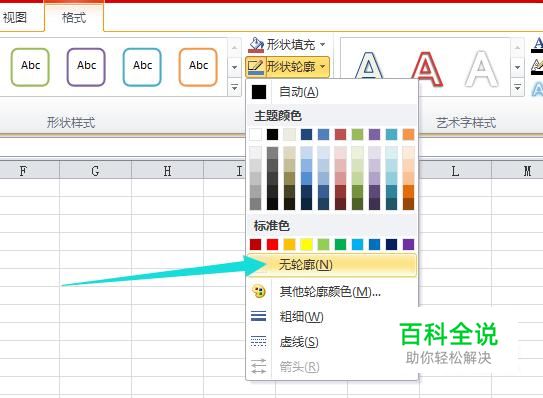This screenshot has width=543, height=398.
Task: Click the Text Fill A icon
Action: [x=537, y=45]
